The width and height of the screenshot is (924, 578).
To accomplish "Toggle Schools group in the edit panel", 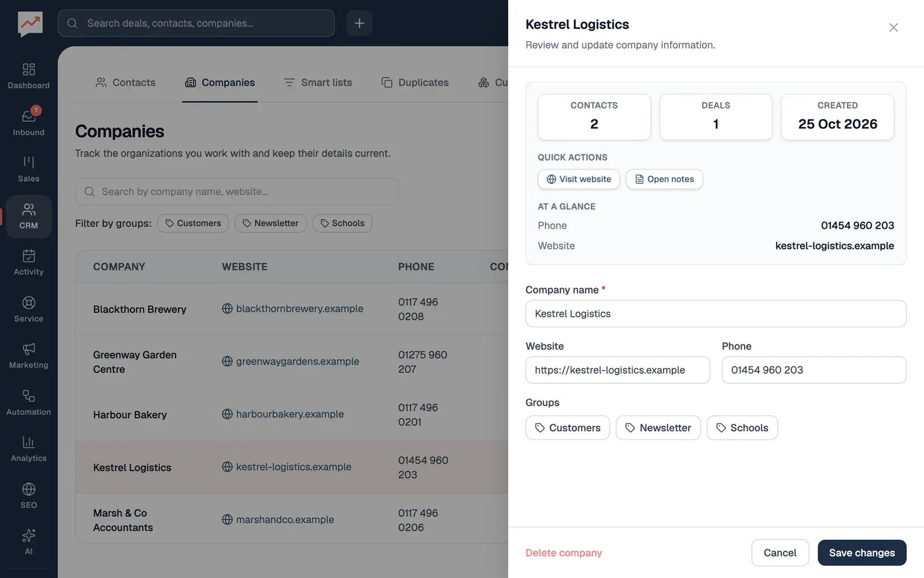I will [742, 428].
